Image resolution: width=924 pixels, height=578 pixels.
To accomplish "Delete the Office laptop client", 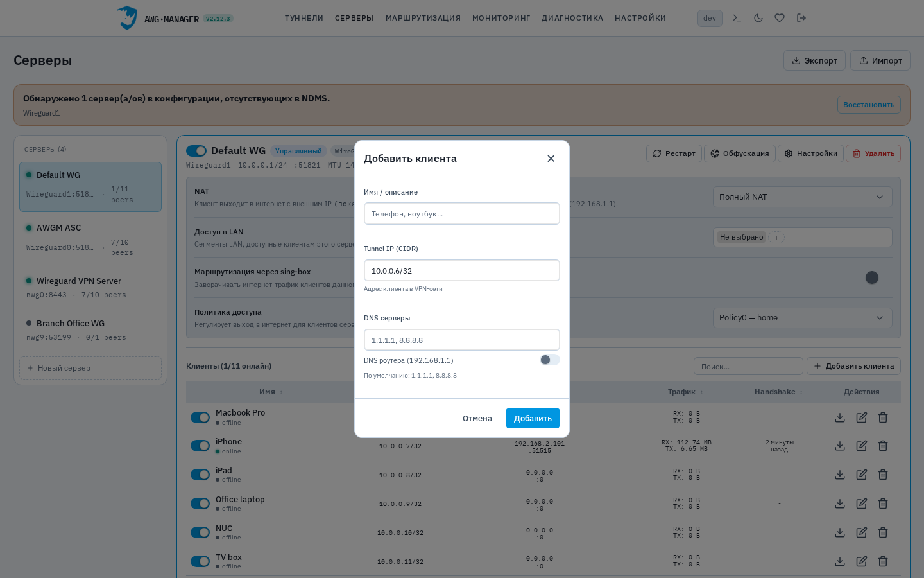I will click(883, 504).
